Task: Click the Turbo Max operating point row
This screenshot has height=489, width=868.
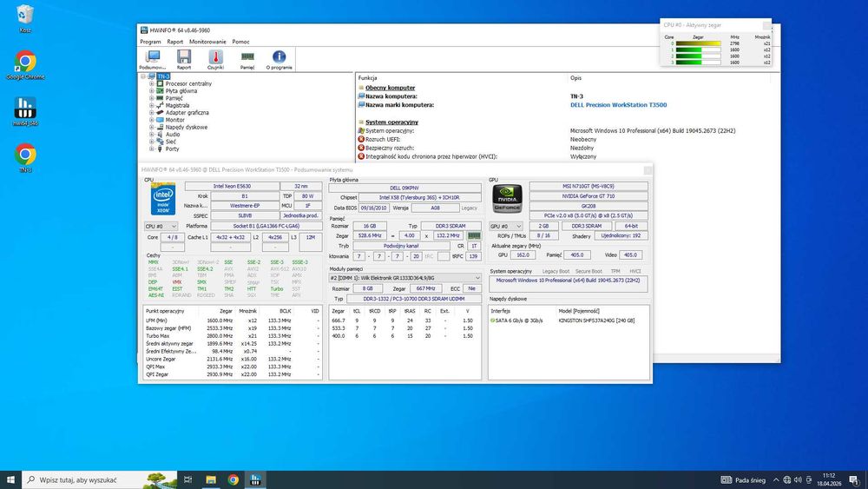Action: click(233, 335)
